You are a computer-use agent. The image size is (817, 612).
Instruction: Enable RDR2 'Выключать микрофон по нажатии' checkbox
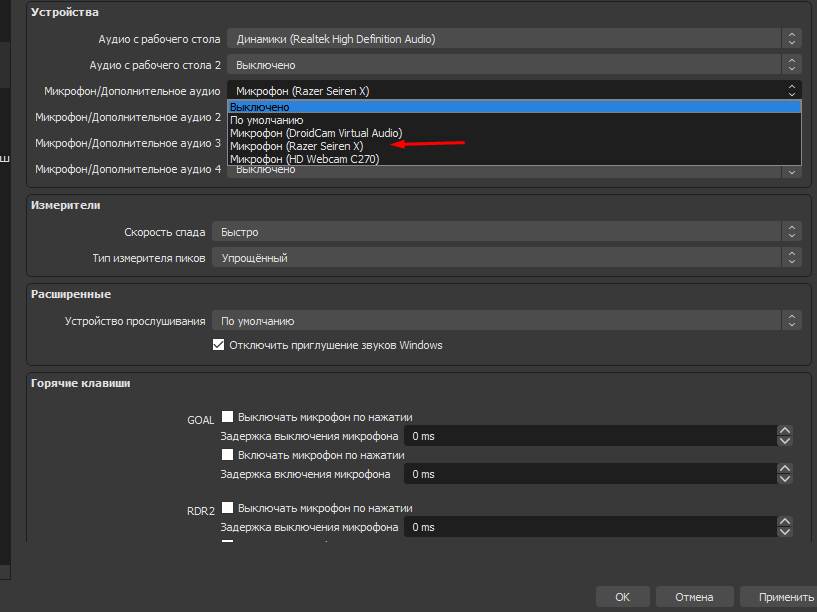click(x=228, y=508)
